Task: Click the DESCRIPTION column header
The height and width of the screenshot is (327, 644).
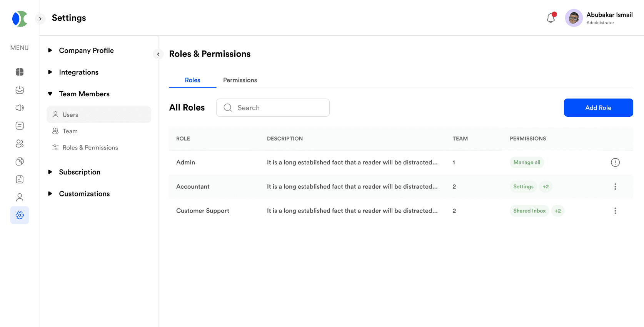Action: click(x=285, y=139)
